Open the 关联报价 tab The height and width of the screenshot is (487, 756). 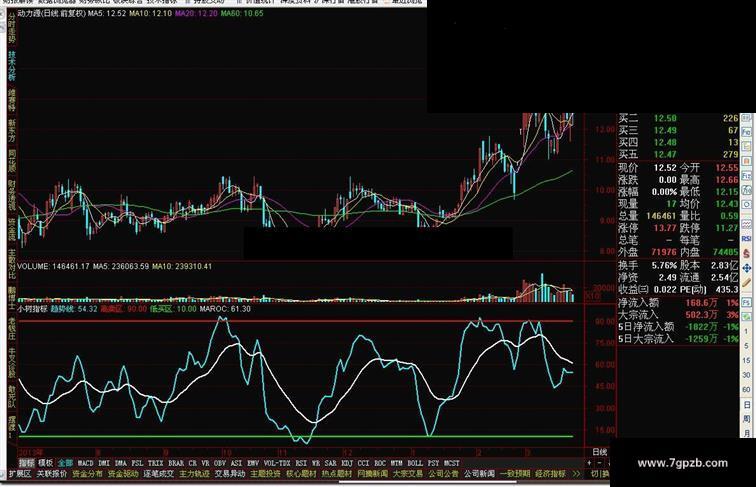point(52,474)
